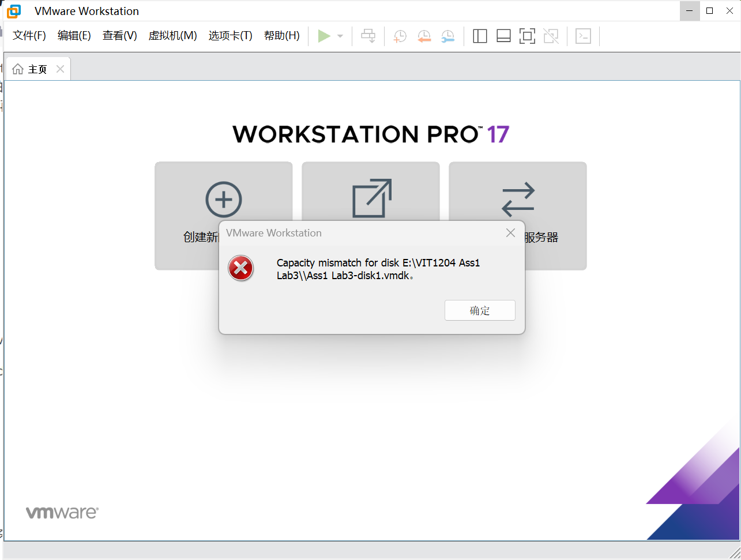This screenshot has width=741, height=560.
Task: Click the Capacity mismatch error message text
Action: coord(378,269)
